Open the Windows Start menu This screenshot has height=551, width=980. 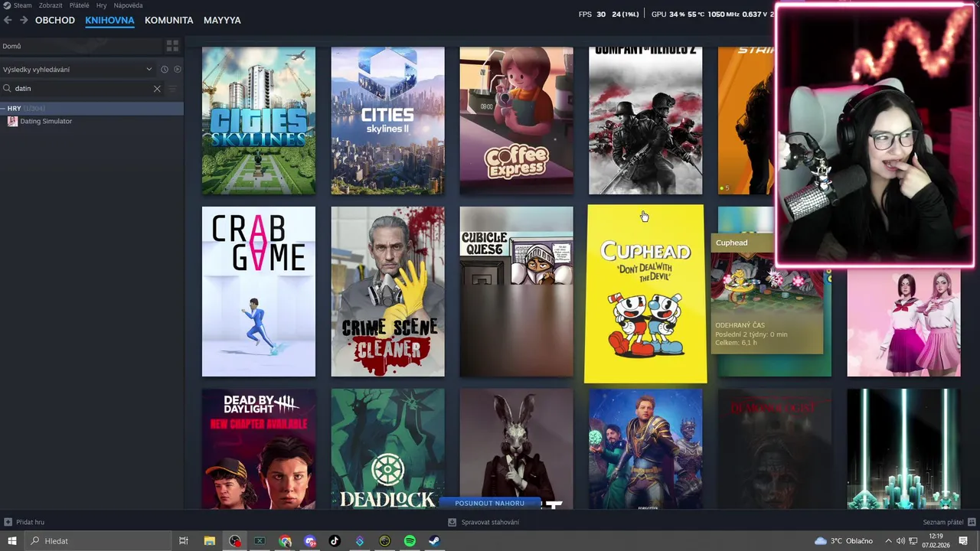click(x=11, y=541)
